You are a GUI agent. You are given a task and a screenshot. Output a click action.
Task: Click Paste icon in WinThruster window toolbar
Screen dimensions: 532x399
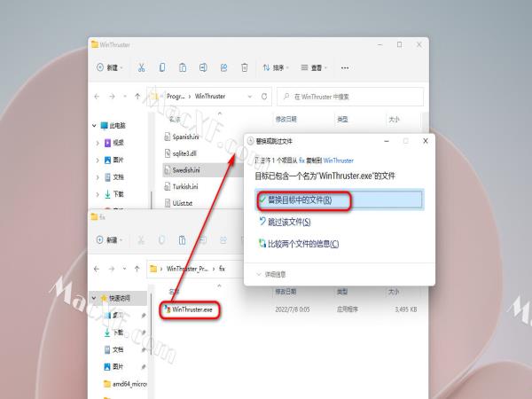(x=183, y=67)
